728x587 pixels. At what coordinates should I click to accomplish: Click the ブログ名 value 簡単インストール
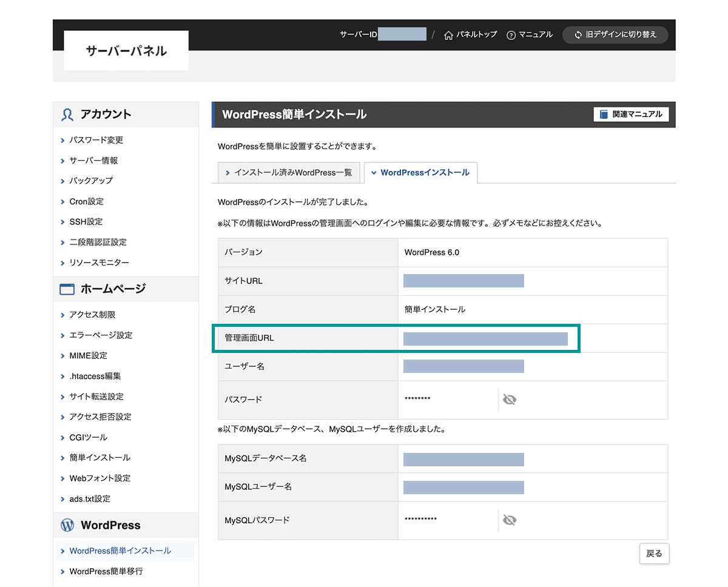click(435, 309)
